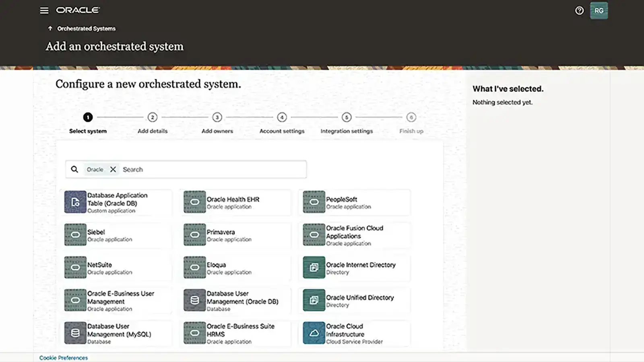The image size is (644, 362).
Task: Choose the Oracle E-Business User Management title
Action: click(x=121, y=298)
